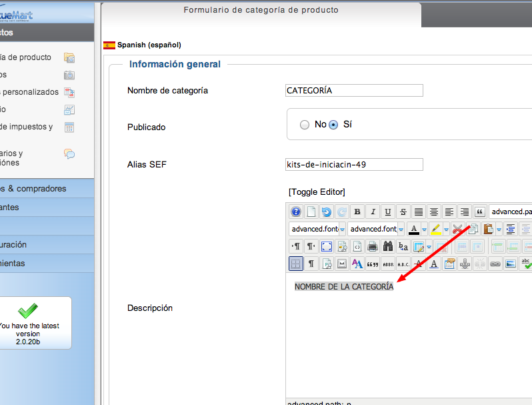Click the Alias SEF input field
This screenshot has height=405, width=532.
[x=354, y=165]
